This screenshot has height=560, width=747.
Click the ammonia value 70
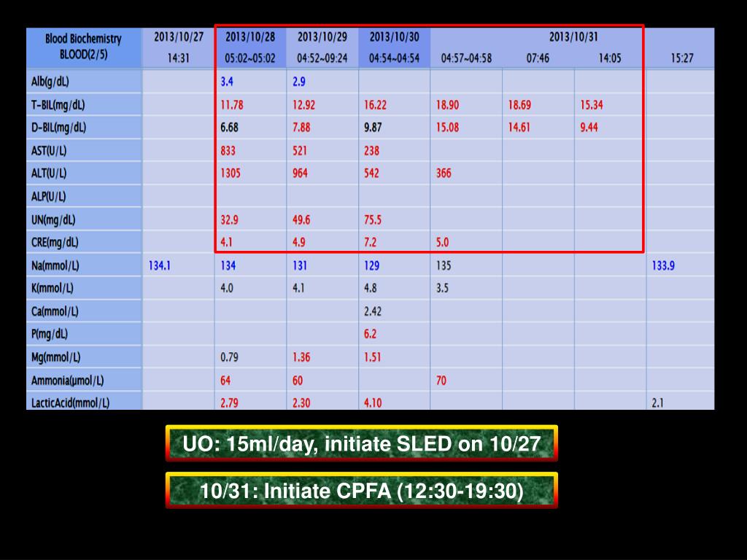coord(441,380)
